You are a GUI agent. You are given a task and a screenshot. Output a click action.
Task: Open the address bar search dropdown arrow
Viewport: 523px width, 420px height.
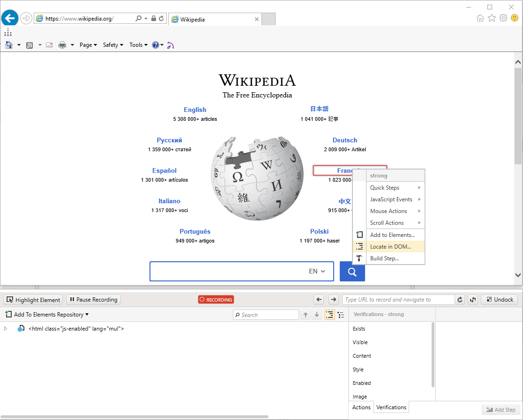[146, 18]
